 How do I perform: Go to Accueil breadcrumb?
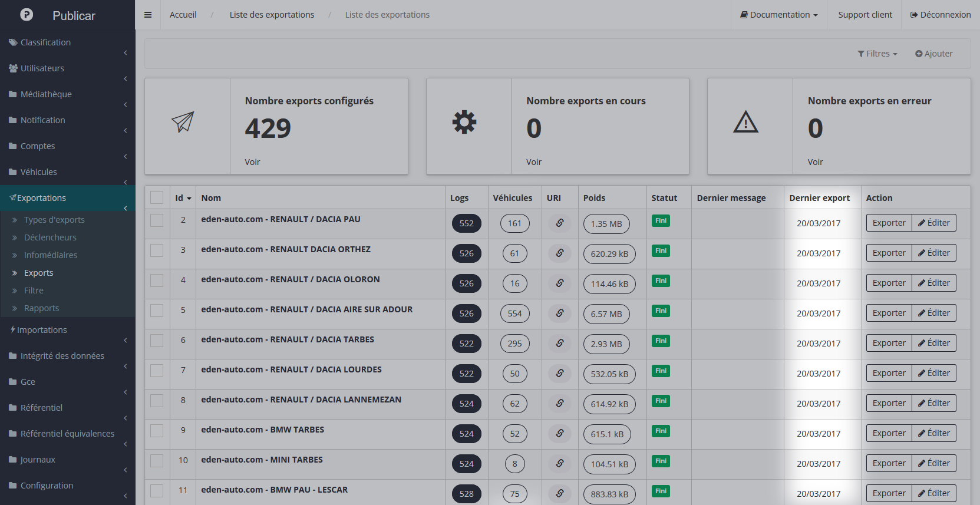pos(183,15)
